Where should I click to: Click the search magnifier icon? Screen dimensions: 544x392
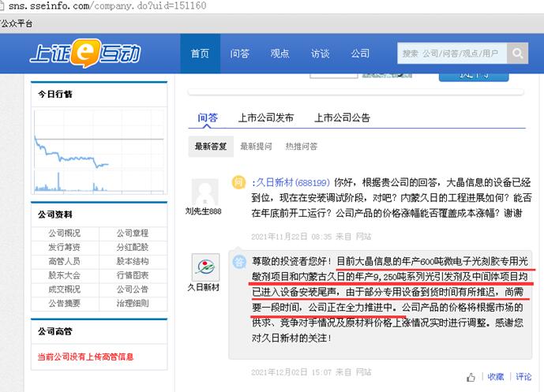(x=517, y=53)
